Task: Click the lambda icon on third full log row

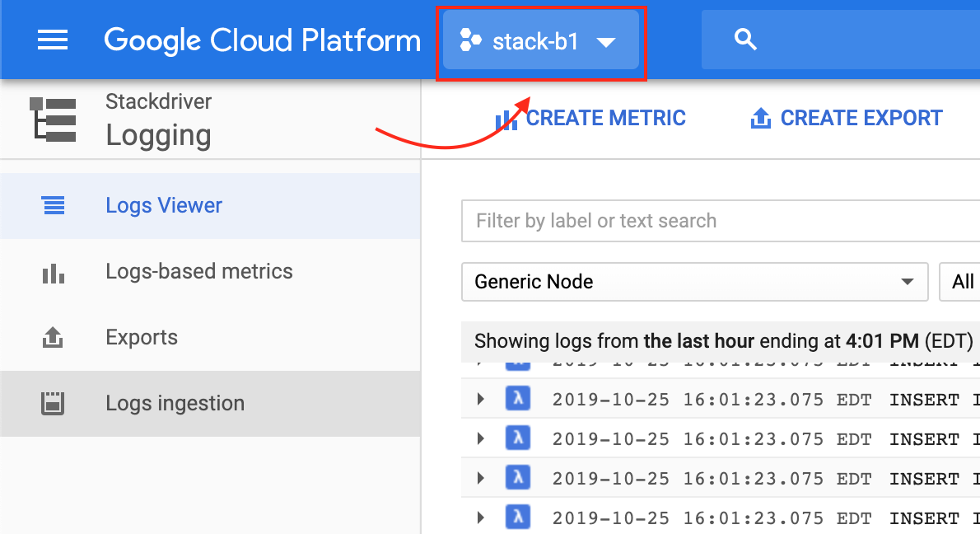Action: coord(517,477)
